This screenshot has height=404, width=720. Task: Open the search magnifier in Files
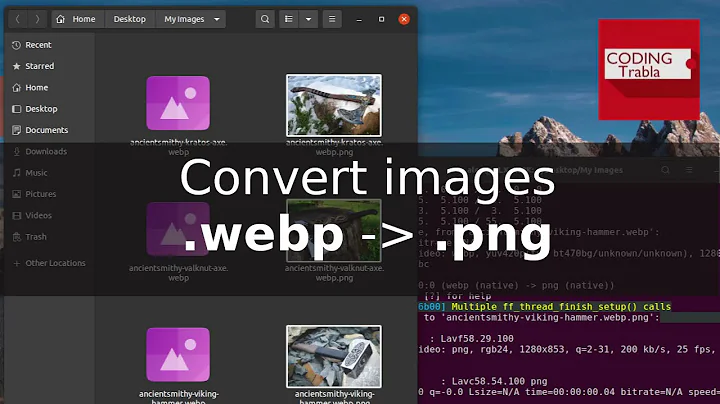pos(265,19)
